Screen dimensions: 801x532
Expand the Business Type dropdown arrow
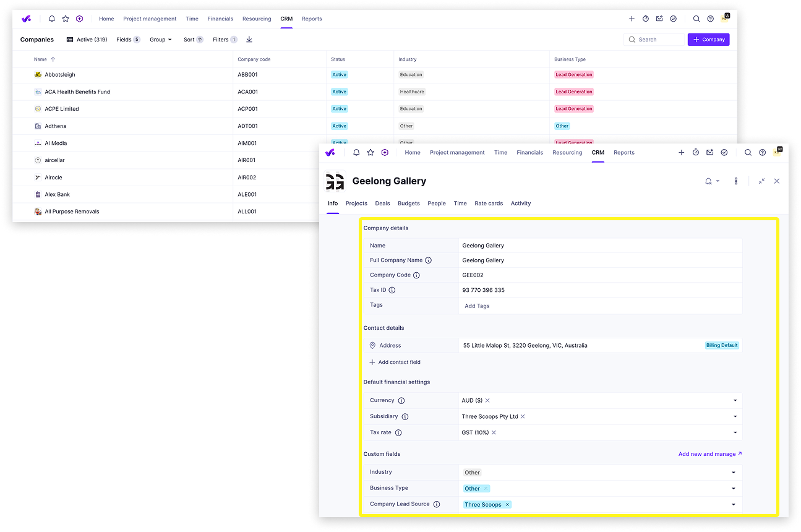tap(734, 488)
